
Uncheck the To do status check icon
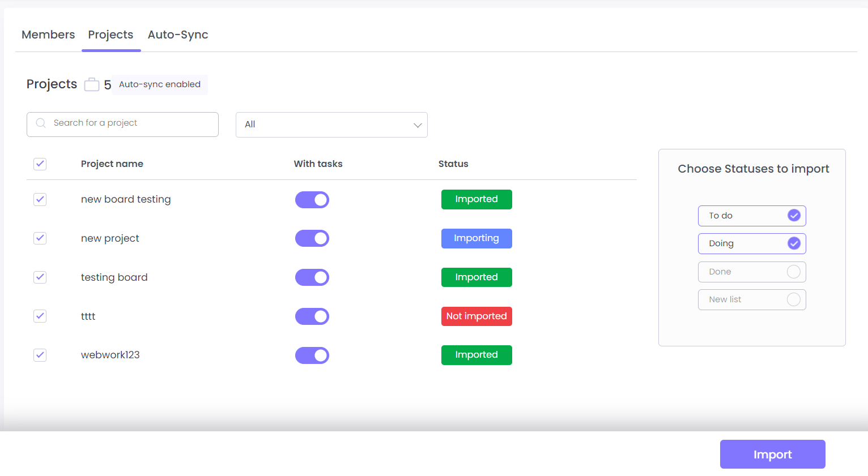pos(794,216)
